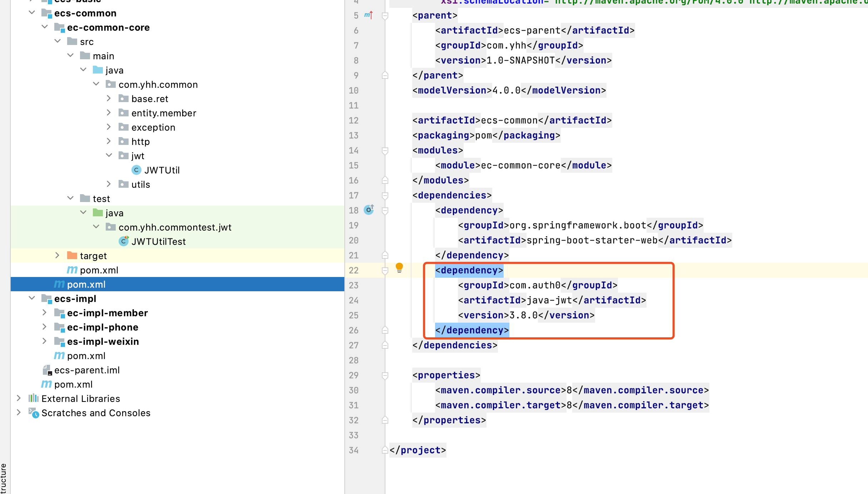Fold the parent tag at line 5
Image resolution: width=868 pixels, height=494 pixels.
pyautogui.click(x=385, y=16)
